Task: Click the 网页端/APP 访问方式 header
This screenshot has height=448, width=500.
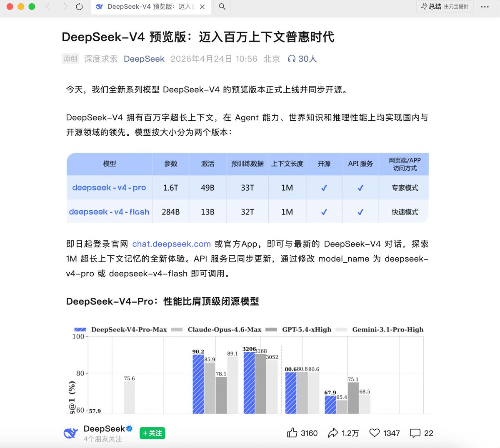Action: pos(405,164)
